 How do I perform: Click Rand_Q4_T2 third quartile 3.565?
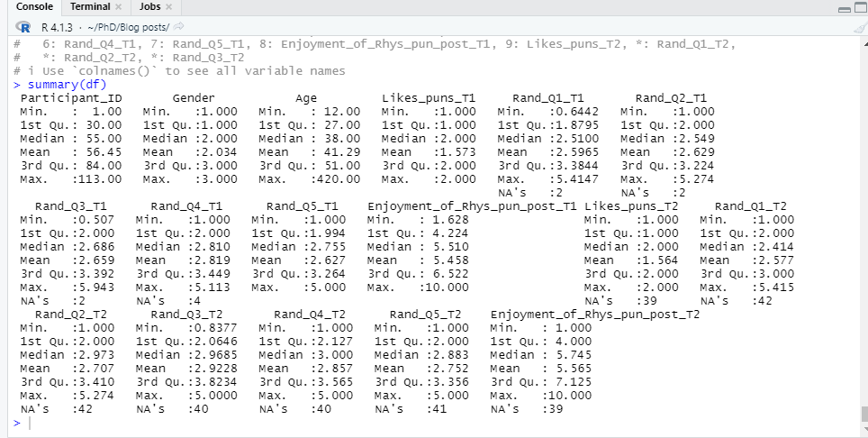335,382
